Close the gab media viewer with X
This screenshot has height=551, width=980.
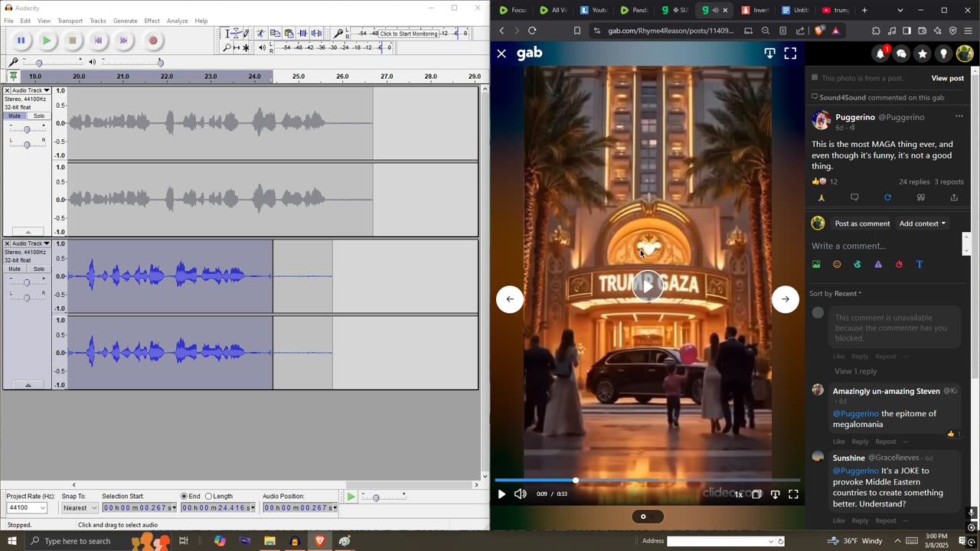coord(501,54)
